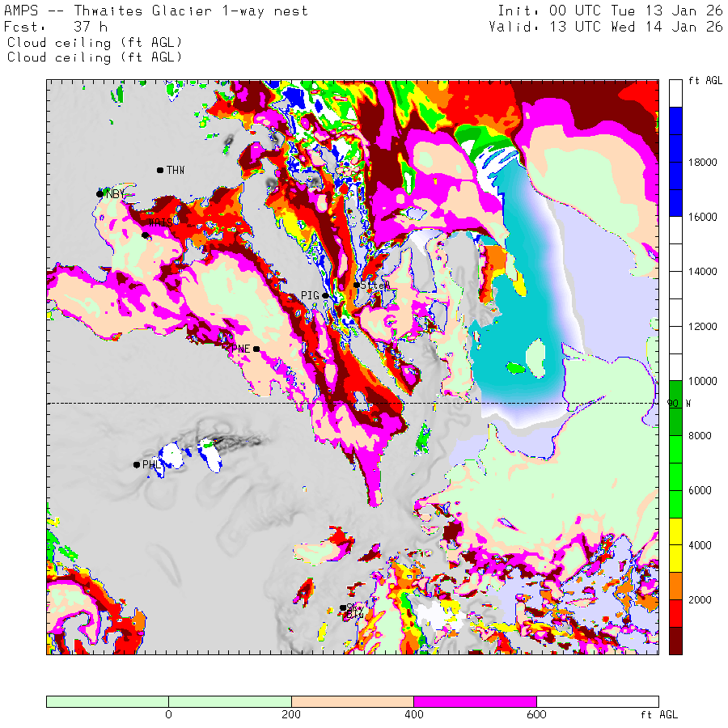Viewport: 728px width, 728px height.
Task: Choose the PHL station dot
Action: point(137,464)
